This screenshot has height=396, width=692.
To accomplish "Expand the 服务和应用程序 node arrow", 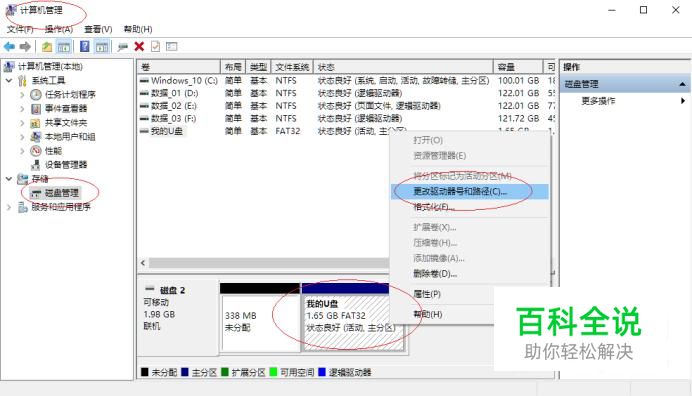I will [9, 207].
